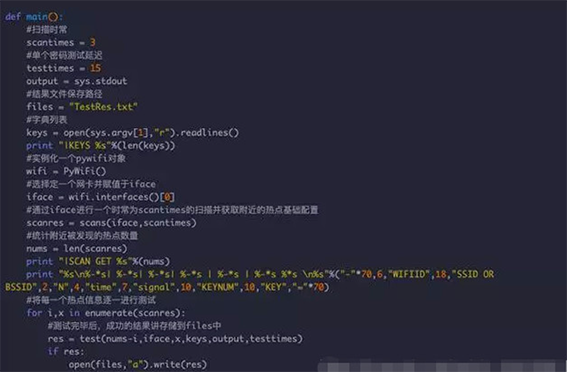This screenshot has width=567, height=372.
Task: Click the def main() function definition
Action: (x=34, y=17)
